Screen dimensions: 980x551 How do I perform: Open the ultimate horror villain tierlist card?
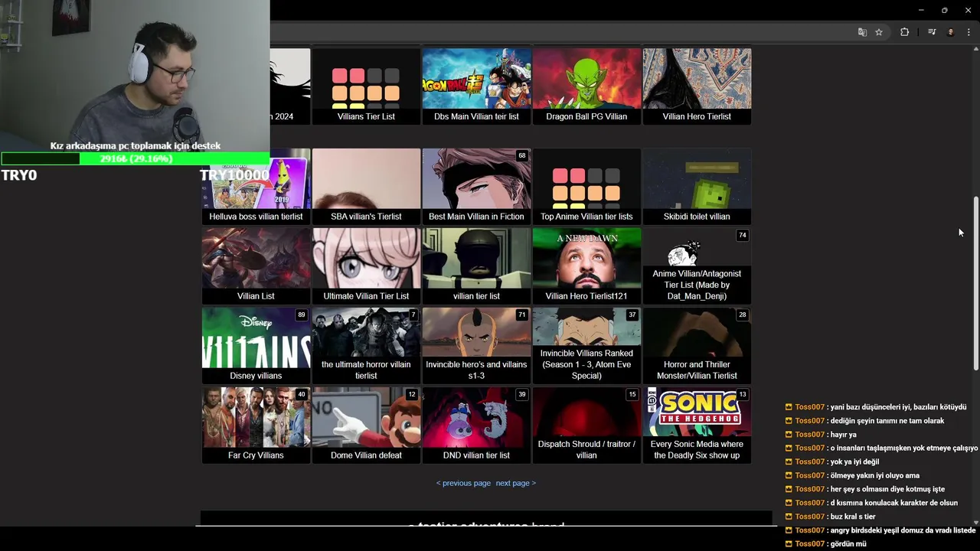point(366,346)
